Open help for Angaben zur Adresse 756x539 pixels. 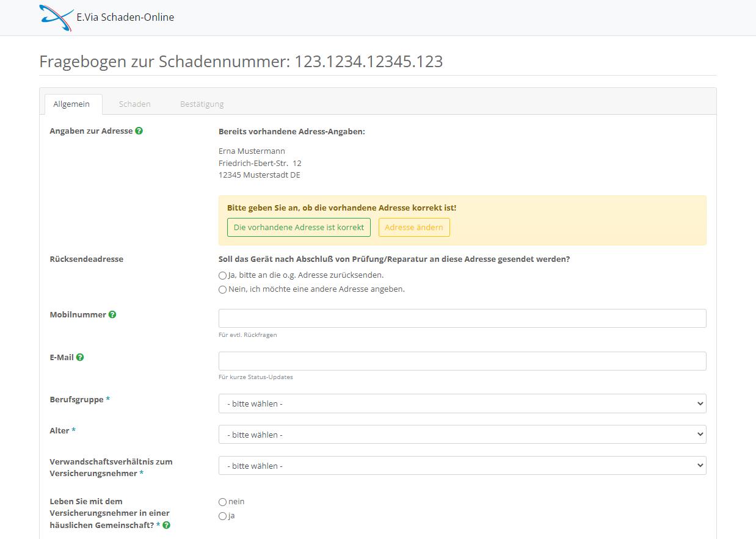[x=139, y=131]
